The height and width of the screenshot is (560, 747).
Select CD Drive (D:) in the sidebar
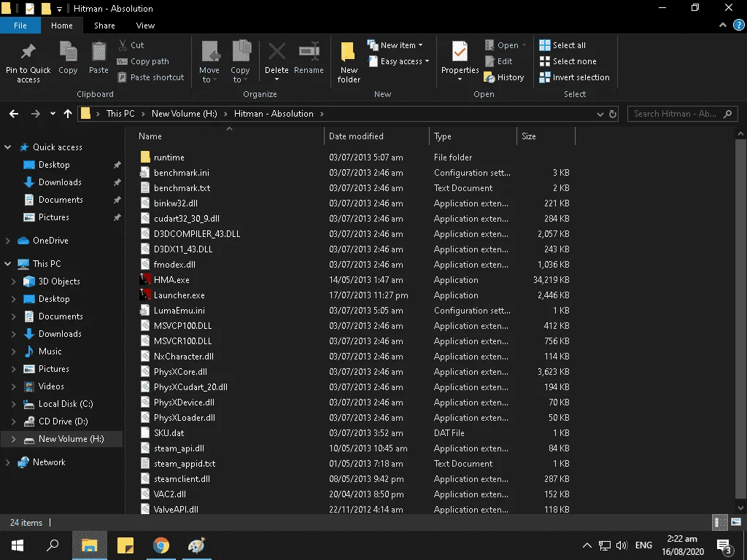(x=63, y=421)
